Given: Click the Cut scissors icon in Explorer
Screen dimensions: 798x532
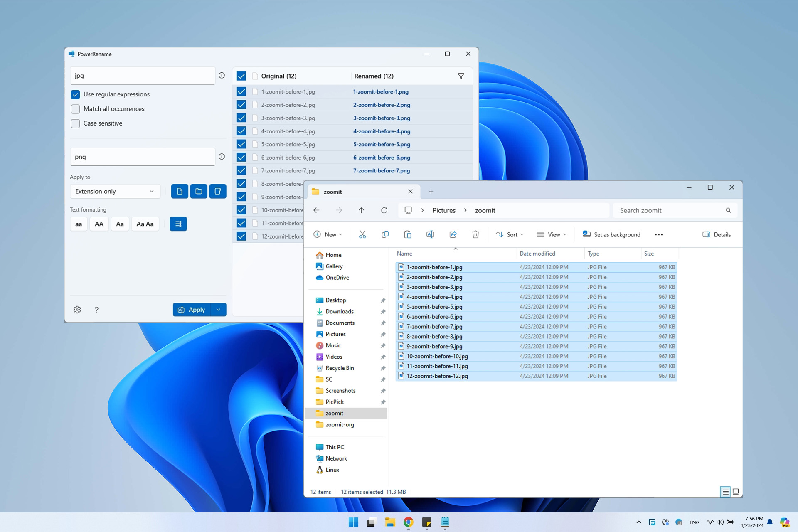Looking at the screenshot, I should pos(362,234).
